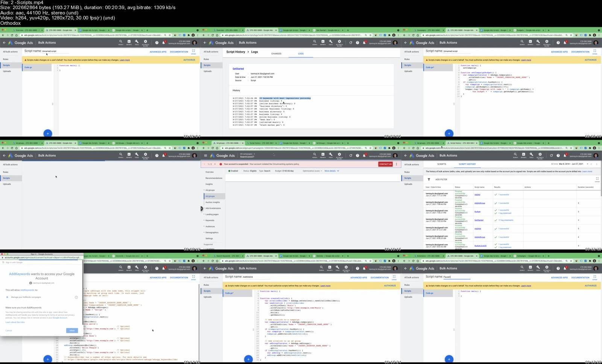
Task: Click info icon beside Manage your AdWords campaigns
Action: [x=76, y=297]
